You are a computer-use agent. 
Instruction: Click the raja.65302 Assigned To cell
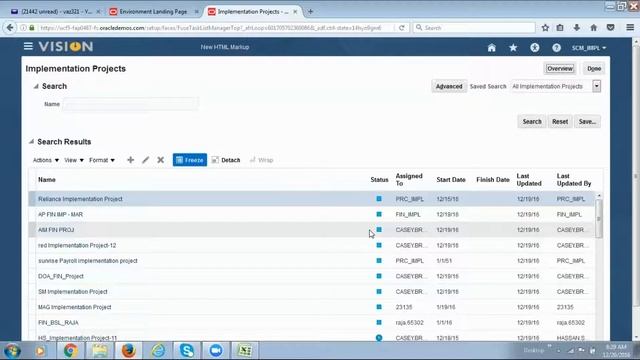pos(409,322)
